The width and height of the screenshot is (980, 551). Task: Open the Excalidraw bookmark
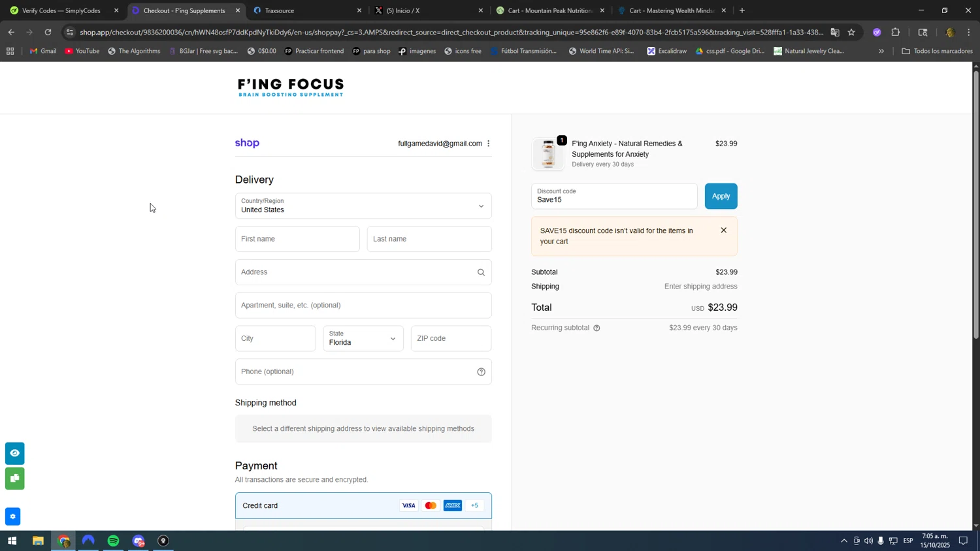click(x=666, y=51)
